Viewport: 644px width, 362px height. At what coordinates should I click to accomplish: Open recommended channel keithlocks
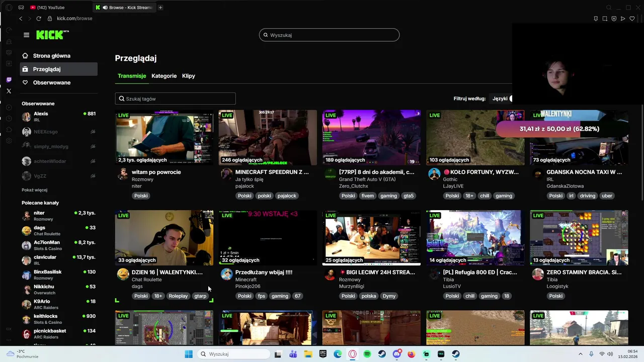point(59,319)
